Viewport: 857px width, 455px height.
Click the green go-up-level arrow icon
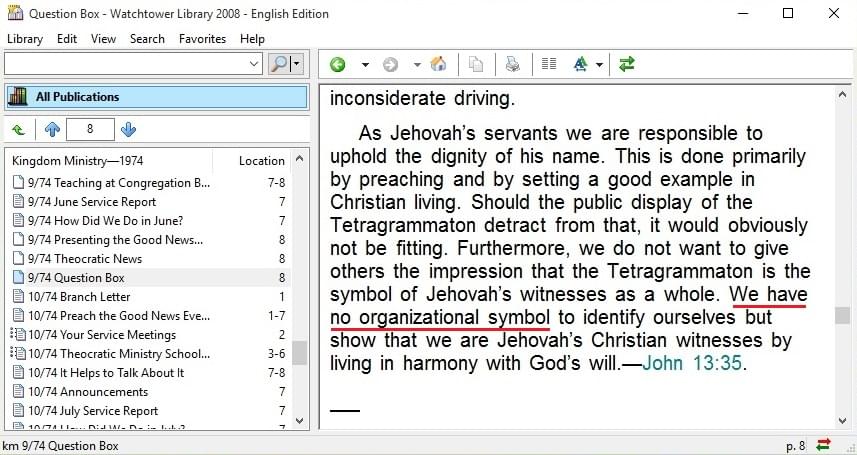[x=18, y=130]
